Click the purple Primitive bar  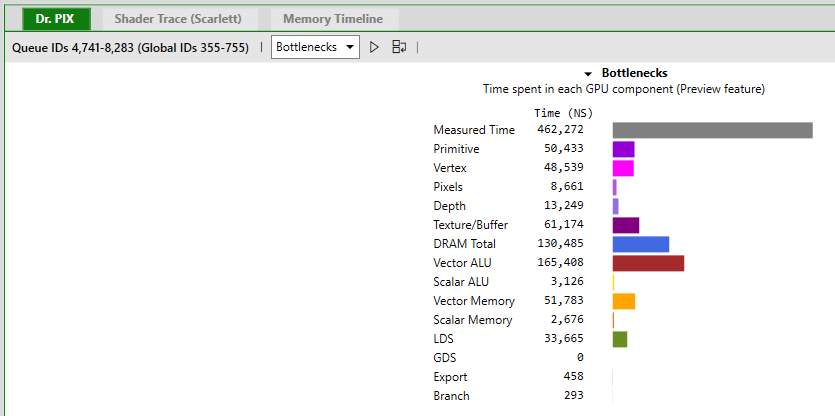pyautogui.click(x=624, y=149)
